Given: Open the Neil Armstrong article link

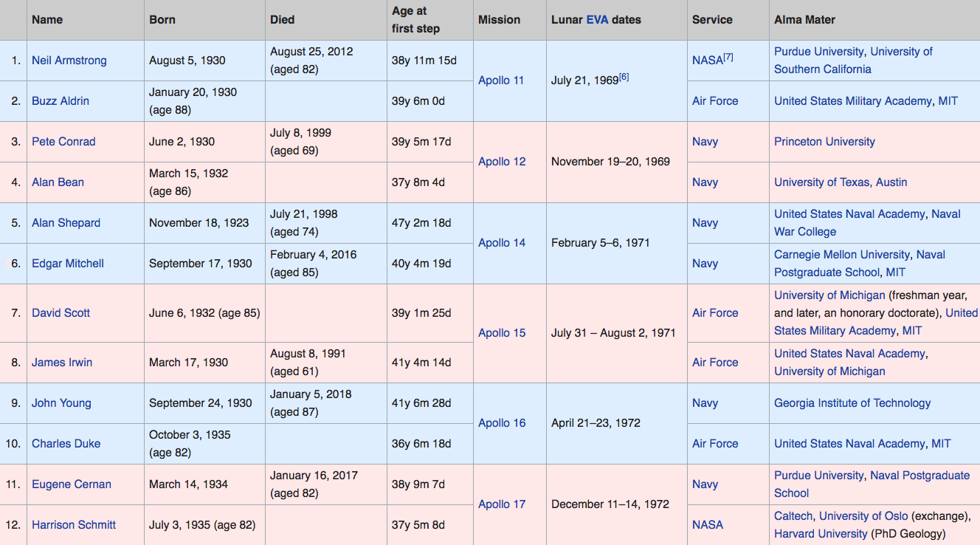Looking at the screenshot, I should pos(69,61).
